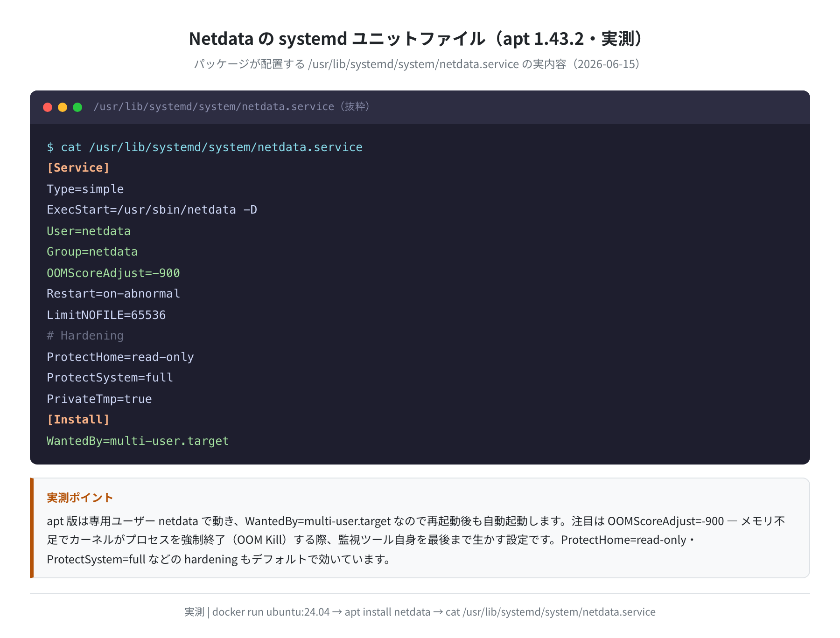Select the Group=netdata line
The image size is (840, 638).
[92, 252]
